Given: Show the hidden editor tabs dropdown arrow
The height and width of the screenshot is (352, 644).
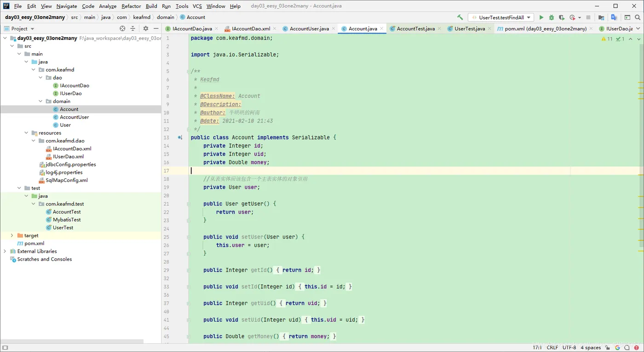Looking at the screenshot, I should click(638, 28).
